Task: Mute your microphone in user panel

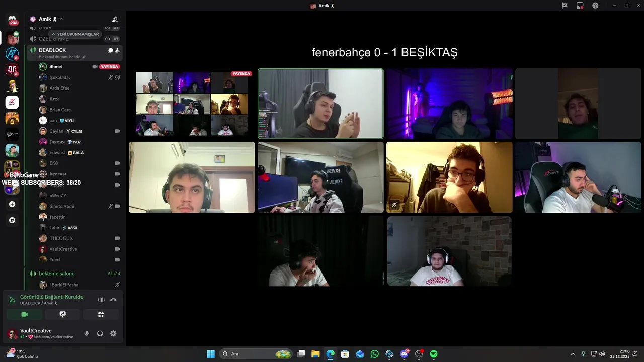Action: pyautogui.click(x=87, y=333)
